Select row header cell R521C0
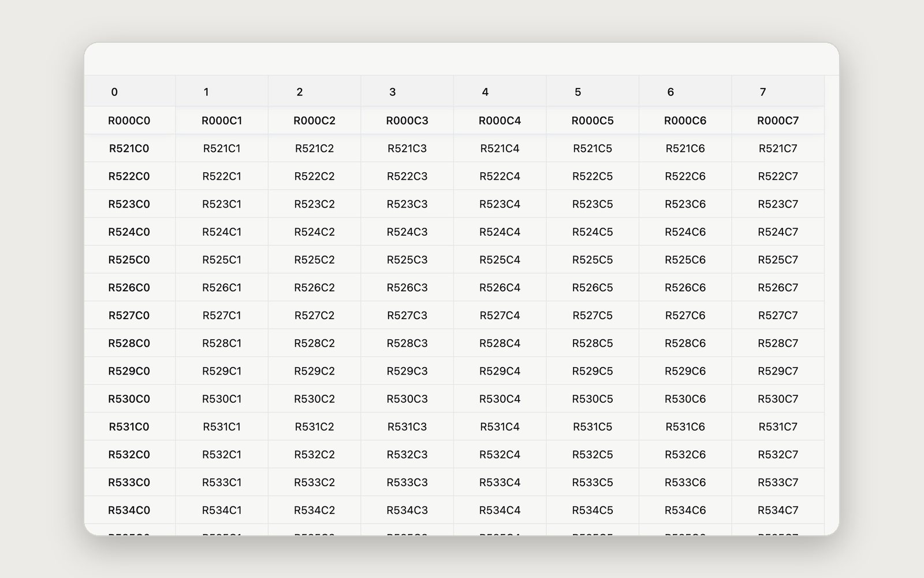Image resolution: width=924 pixels, height=578 pixels. (x=129, y=149)
